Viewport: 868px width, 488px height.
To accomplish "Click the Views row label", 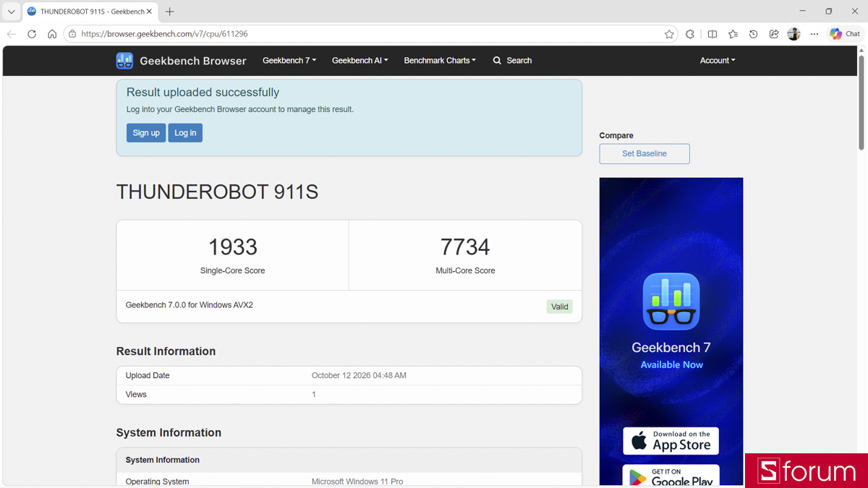I will point(136,395).
